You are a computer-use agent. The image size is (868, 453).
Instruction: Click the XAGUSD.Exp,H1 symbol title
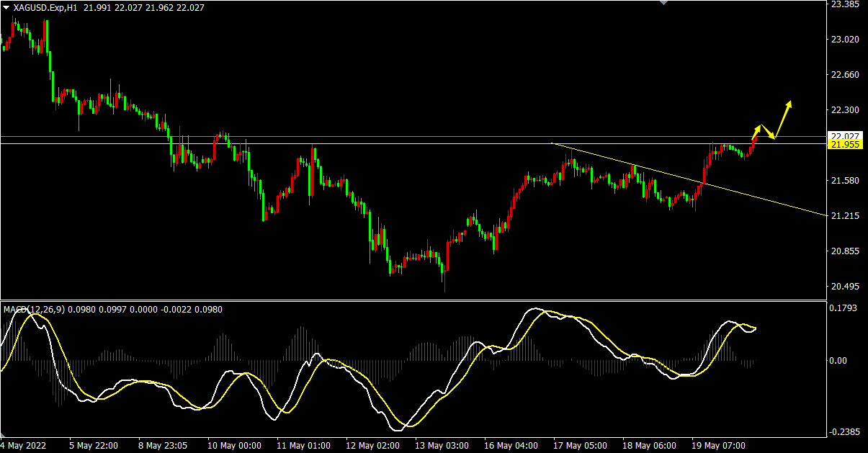tap(46, 7)
